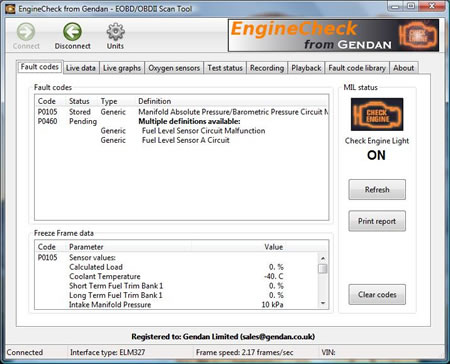Click the Check Engine MIL status icon

[377, 114]
